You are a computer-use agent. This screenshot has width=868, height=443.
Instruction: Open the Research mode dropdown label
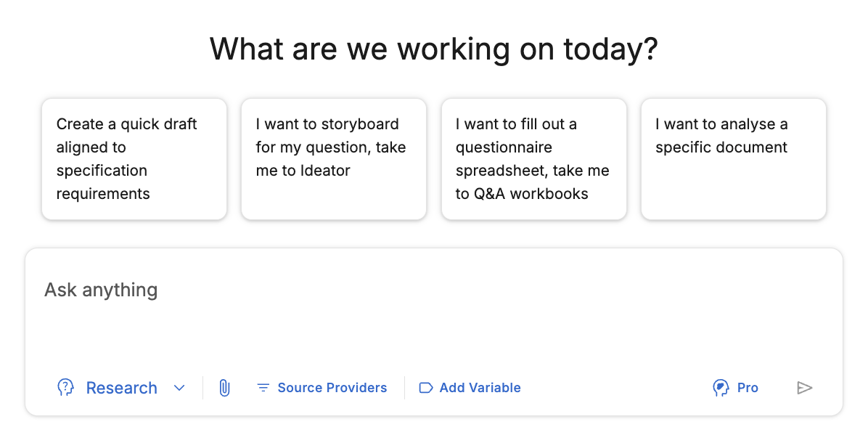122,388
